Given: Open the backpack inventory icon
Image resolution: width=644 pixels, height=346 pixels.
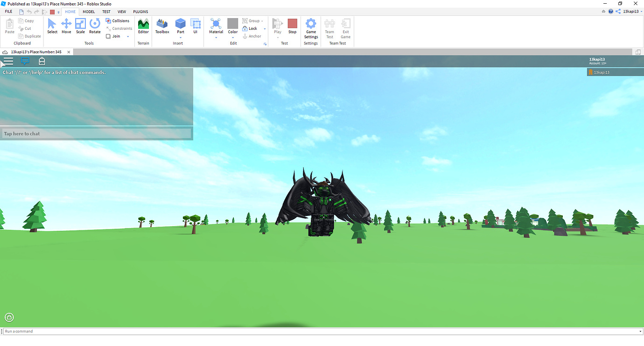Looking at the screenshot, I should pyautogui.click(x=42, y=61).
